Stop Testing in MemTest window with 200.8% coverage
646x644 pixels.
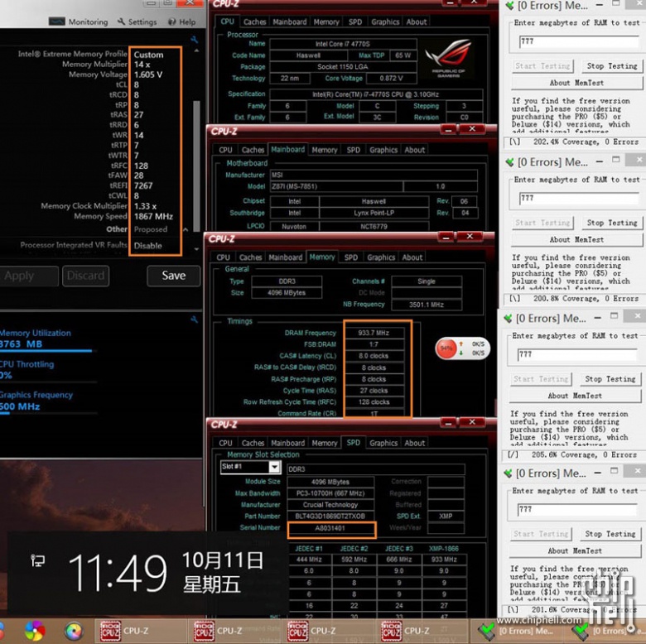pos(612,223)
